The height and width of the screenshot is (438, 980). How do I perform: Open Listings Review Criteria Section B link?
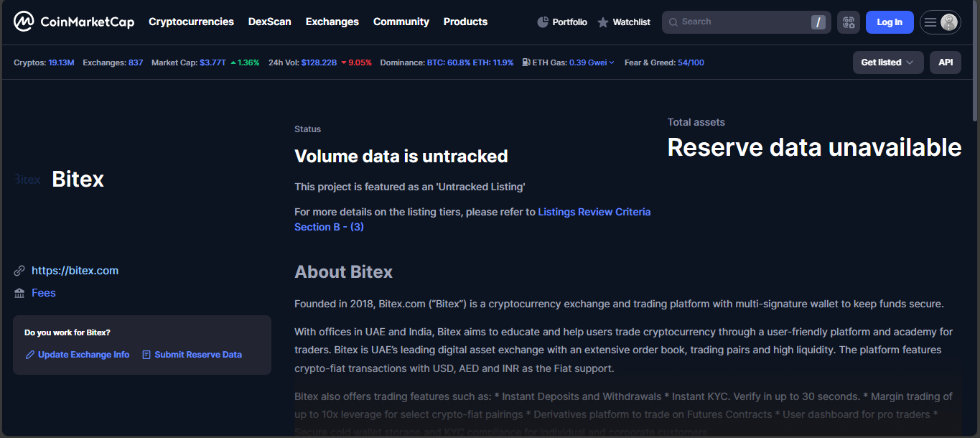pyautogui.click(x=472, y=219)
